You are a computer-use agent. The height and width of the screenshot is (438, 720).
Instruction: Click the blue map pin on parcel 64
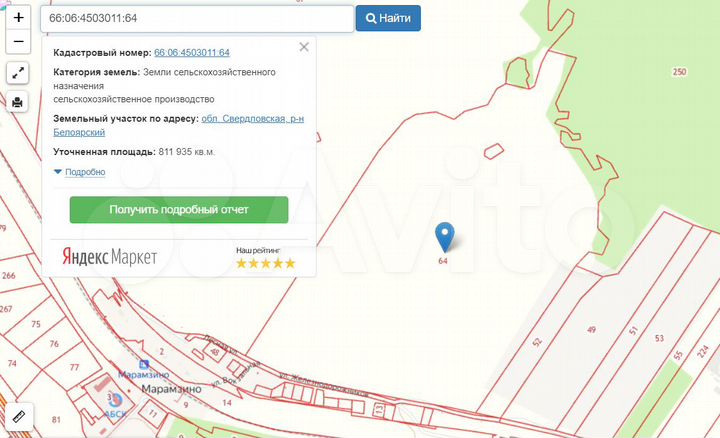tap(444, 237)
